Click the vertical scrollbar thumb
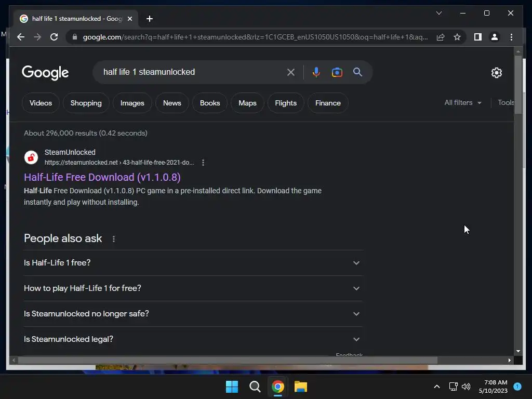Screen dimensions: 532x399 point(518,85)
